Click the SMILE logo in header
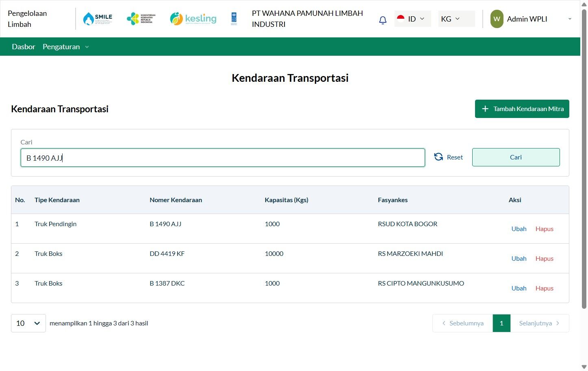Screen dimensions: 588x371 click(x=98, y=19)
